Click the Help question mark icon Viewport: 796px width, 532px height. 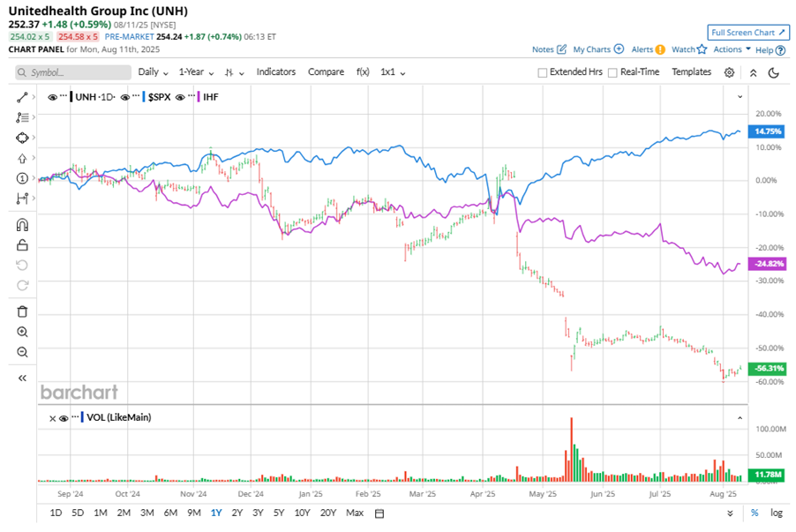click(x=781, y=50)
